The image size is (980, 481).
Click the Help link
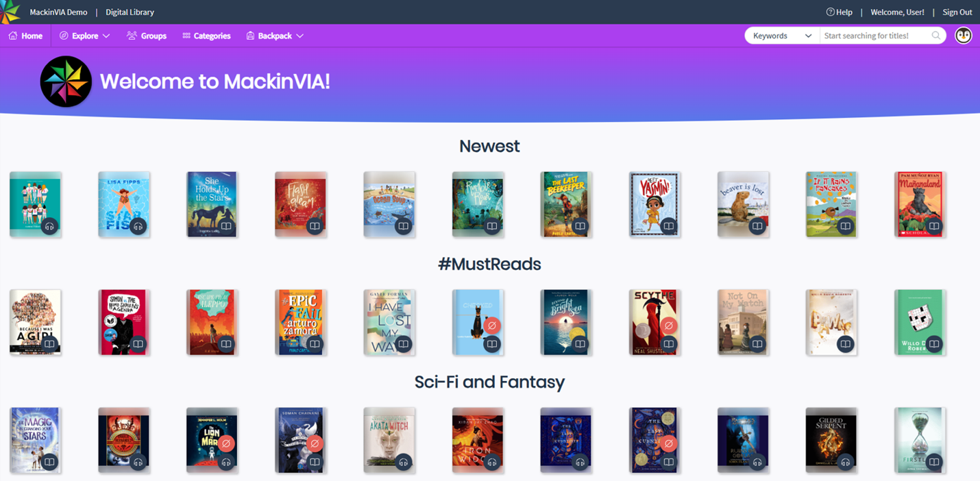[x=839, y=12]
